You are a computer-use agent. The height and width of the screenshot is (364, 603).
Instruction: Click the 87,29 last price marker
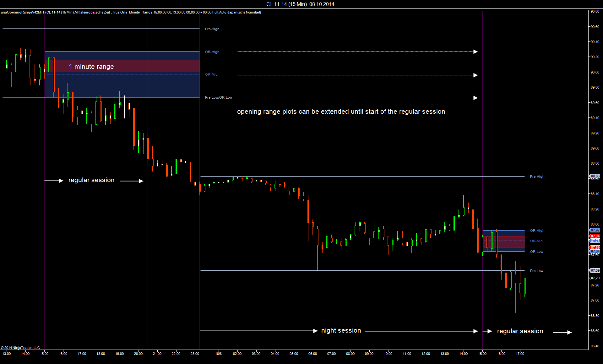(595, 278)
